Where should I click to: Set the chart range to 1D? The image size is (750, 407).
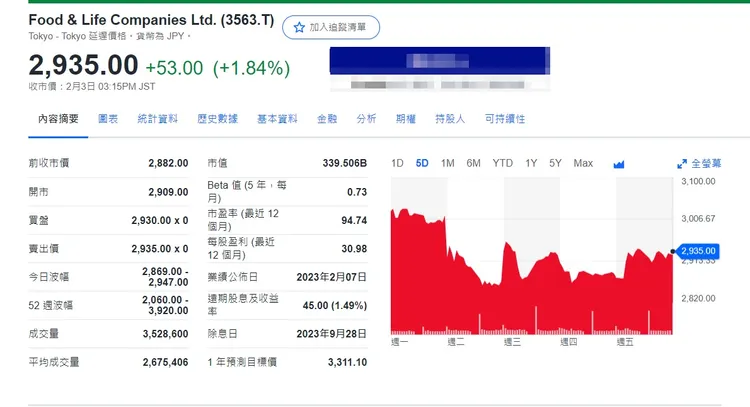point(397,163)
